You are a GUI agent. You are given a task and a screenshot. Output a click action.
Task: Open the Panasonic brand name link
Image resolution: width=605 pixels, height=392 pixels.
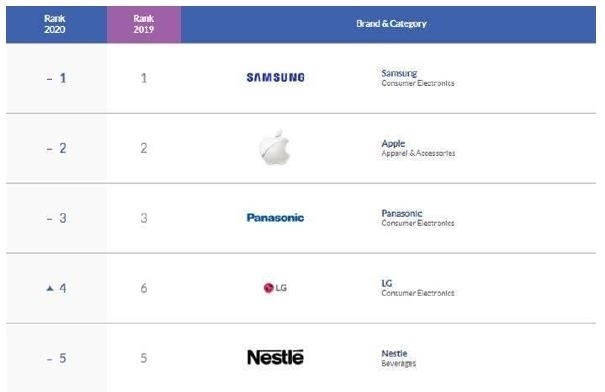[x=401, y=213]
